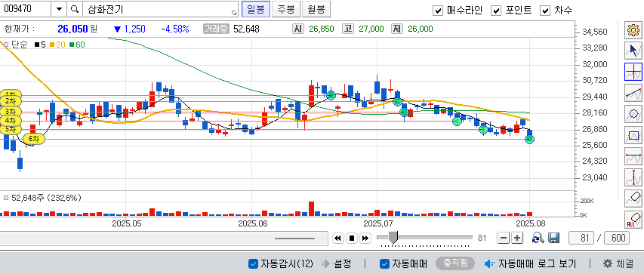The image size is (644, 274).
Task: Click the refresh zoom magnifier icon
Action: pyautogui.click(x=538, y=238)
